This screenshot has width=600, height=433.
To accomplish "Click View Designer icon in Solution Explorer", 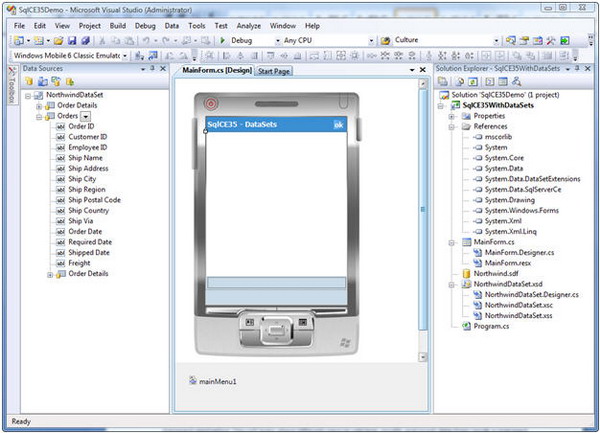I will [x=503, y=81].
